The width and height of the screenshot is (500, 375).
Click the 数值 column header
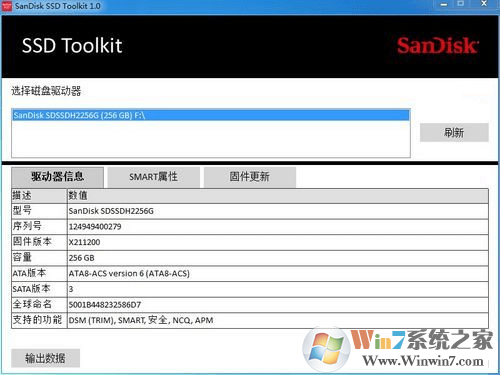[278, 196]
